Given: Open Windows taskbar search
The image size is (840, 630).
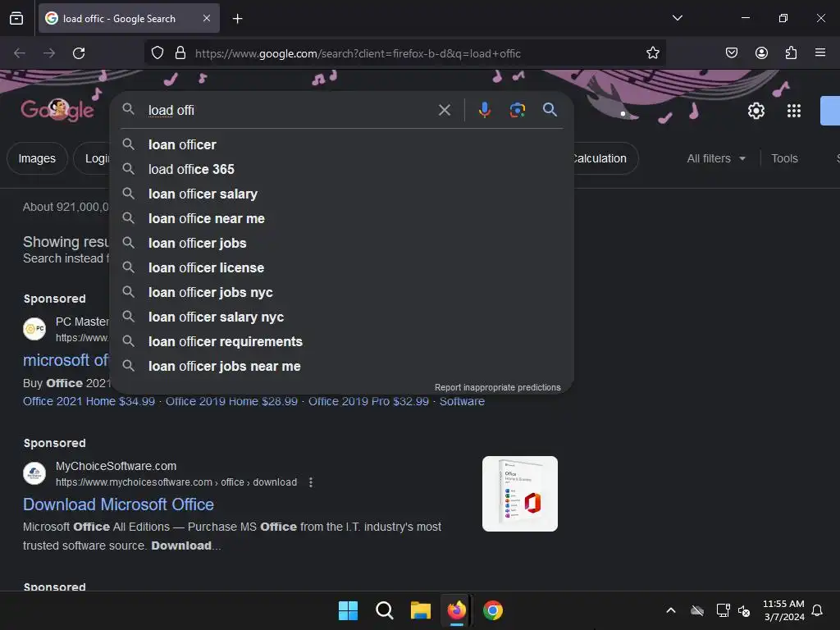Looking at the screenshot, I should (384, 610).
